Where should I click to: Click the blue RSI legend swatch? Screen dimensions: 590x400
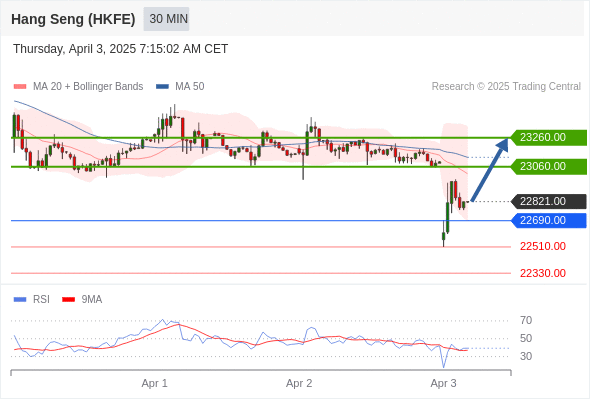pyautogui.click(x=20, y=300)
